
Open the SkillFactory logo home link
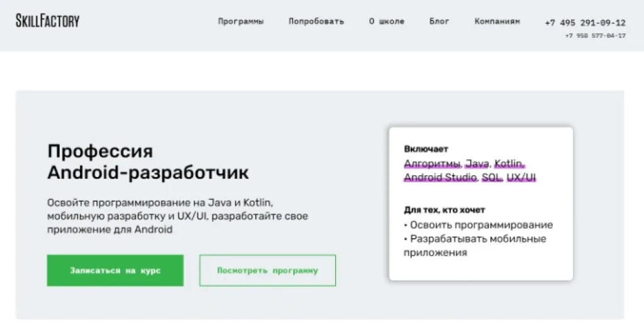click(48, 21)
